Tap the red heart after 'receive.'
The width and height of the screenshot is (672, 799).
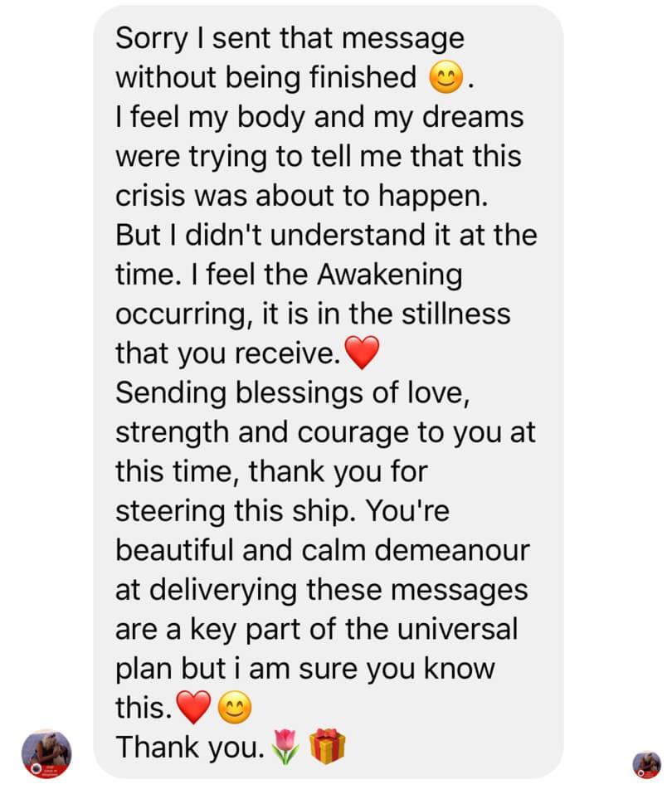click(362, 352)
